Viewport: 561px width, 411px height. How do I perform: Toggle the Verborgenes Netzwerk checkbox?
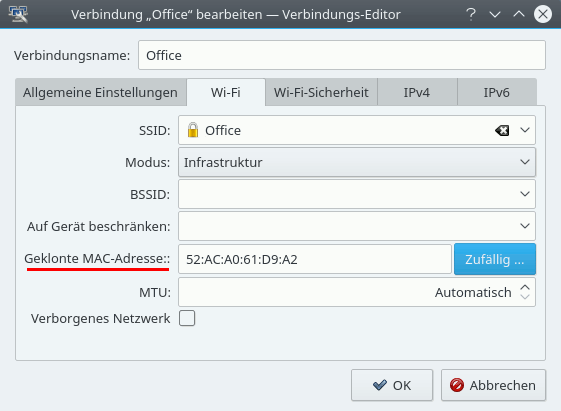point(187,318)
